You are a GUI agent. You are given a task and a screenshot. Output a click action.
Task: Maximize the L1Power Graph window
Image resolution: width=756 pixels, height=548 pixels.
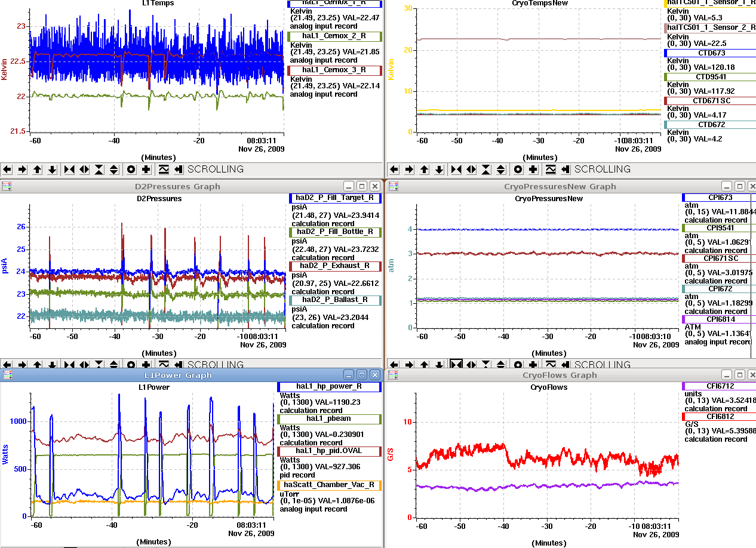coord(362,375)
